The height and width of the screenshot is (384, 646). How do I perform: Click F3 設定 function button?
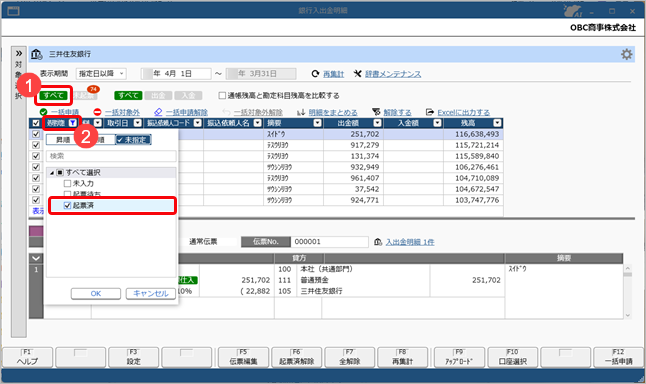click(133, 357)
